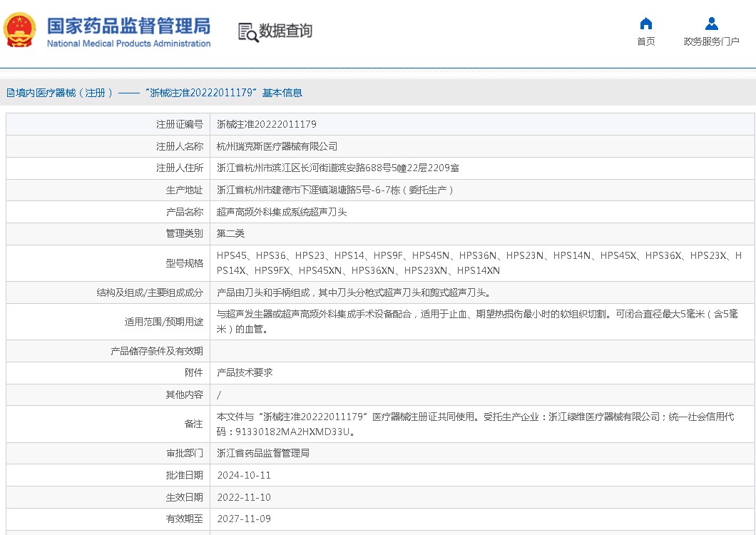Click the 型号规格 model list value
Screen dimensions: 756x535
pos(479,263)
